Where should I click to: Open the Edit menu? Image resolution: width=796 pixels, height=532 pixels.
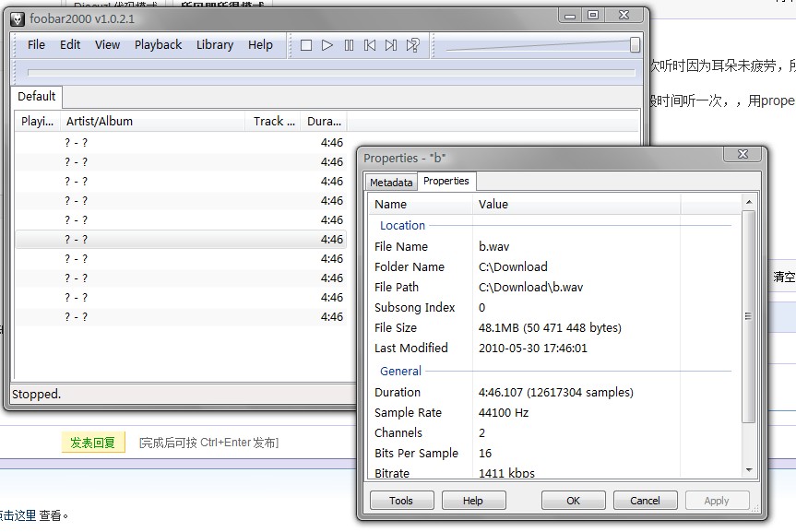click(70, 44)
